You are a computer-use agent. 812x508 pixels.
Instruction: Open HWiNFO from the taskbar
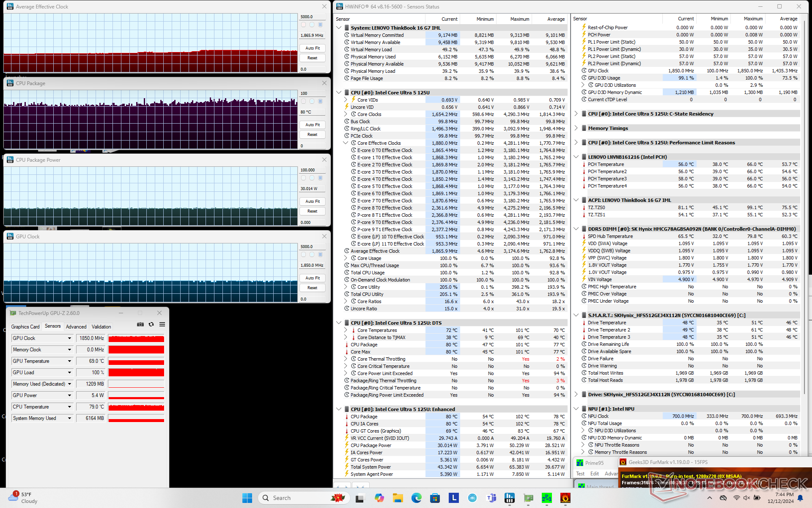[x=510, y=498]
